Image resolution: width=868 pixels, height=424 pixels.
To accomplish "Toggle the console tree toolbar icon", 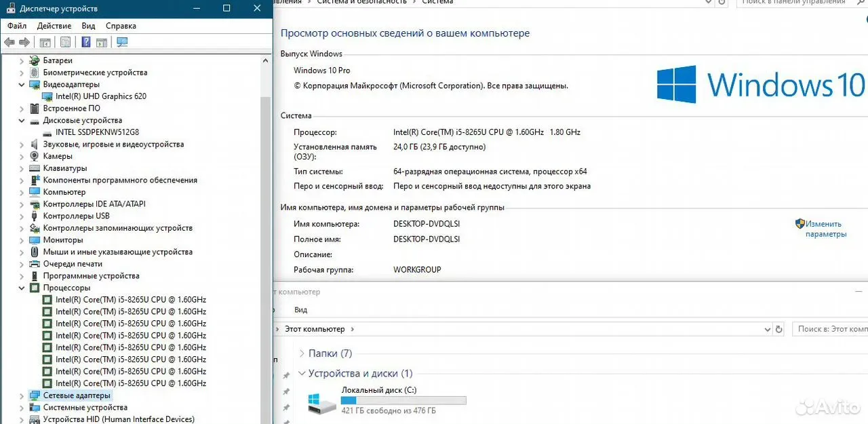I will click(45, 42).
